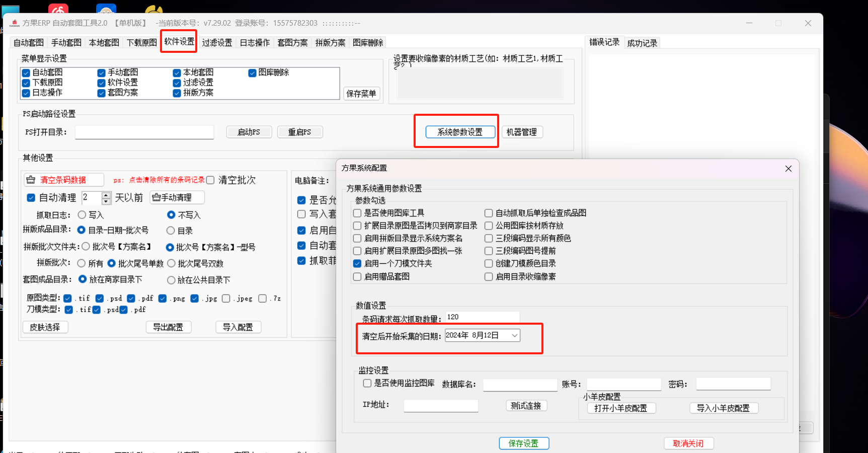Click the 账号 input field
This screenshot has width=868, height=453.
pyautogui.click(x=624, y=384)
